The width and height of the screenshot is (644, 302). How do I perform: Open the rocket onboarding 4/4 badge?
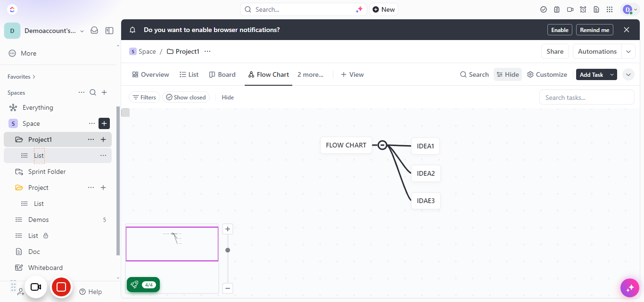tap(143, 285)
